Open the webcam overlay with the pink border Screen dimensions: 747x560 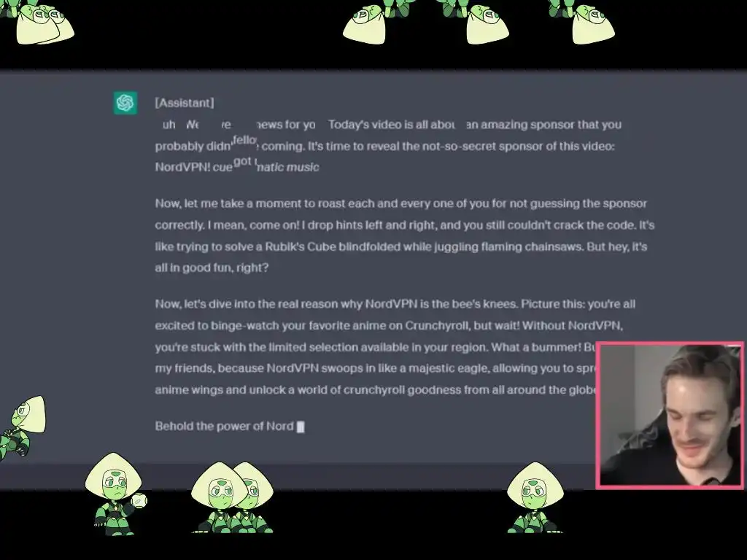(x=670, y=415)
